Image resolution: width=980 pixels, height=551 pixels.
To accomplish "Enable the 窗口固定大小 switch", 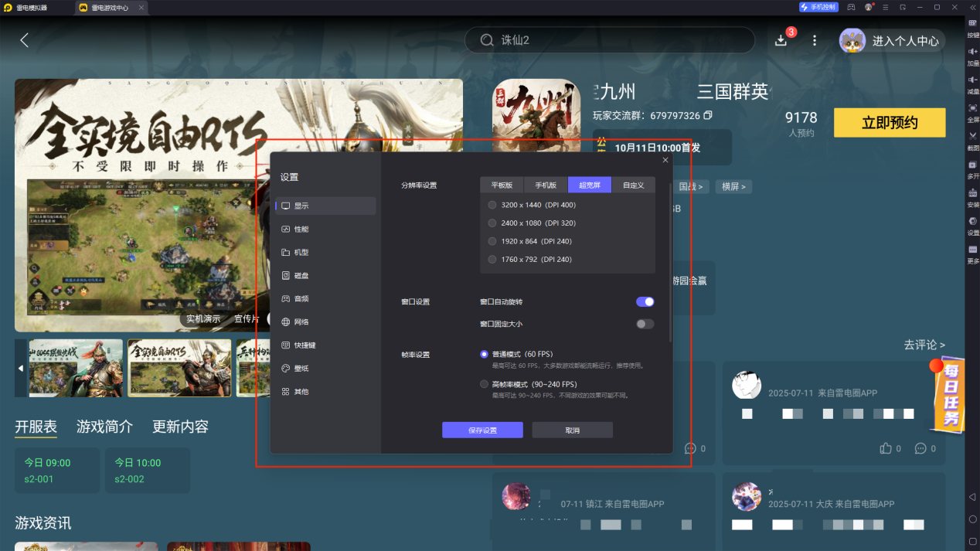I will click(645, 324).
